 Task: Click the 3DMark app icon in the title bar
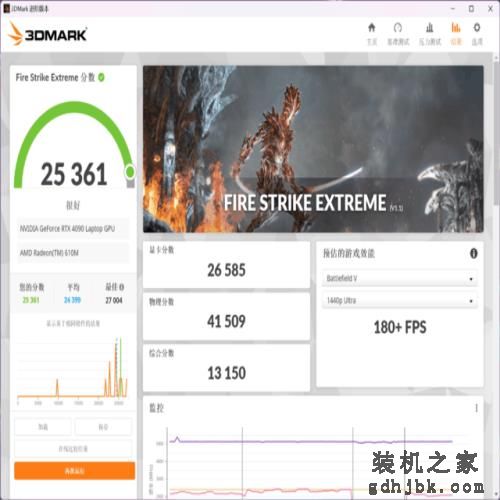coord(7,9)
